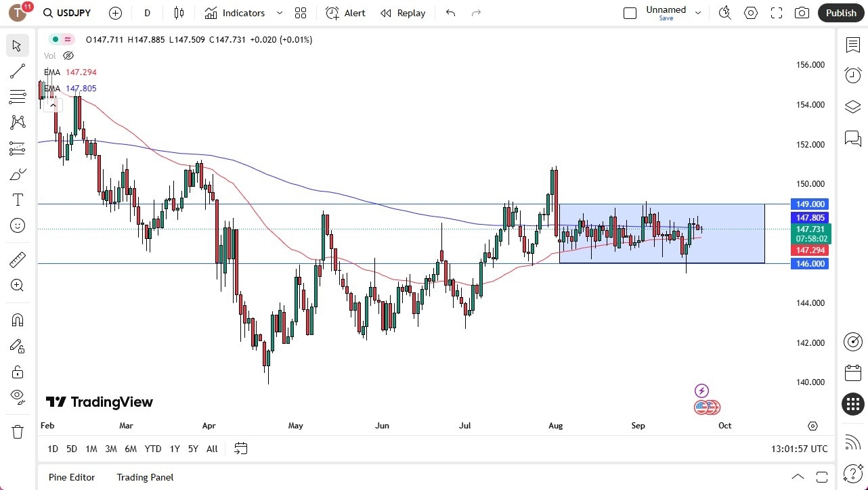Toggle volume visibility with the eye icon
The image size is (868, 490).
(68, 55)
